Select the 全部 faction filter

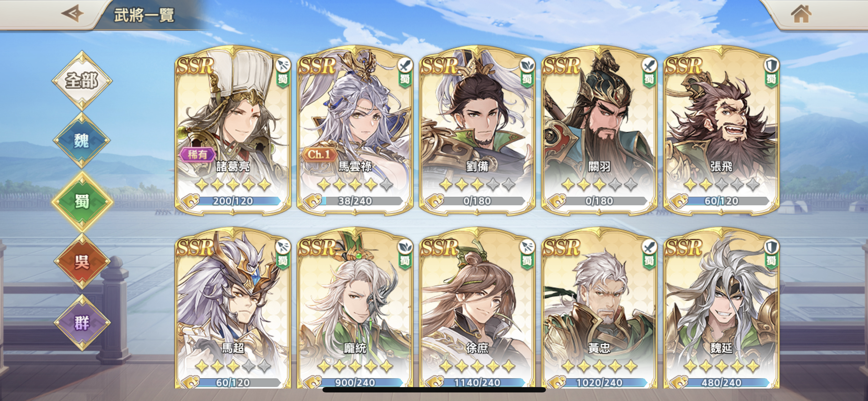82,80
